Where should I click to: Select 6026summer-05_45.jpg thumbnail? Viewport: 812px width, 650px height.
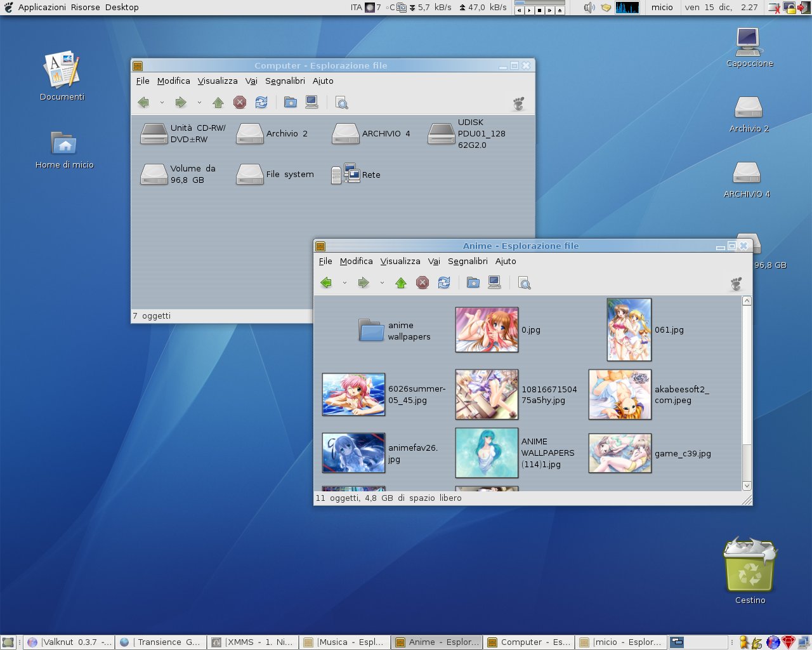[353, 394]
